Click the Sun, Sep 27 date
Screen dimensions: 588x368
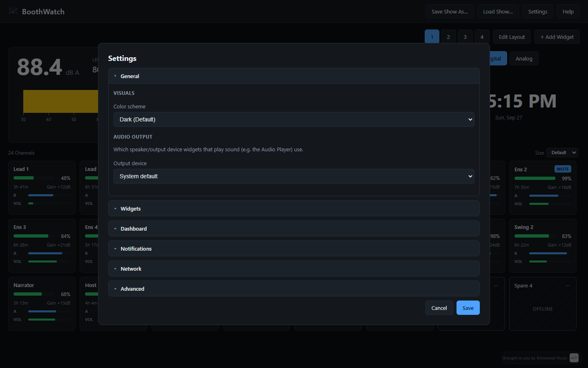click(x=508, y=117)
